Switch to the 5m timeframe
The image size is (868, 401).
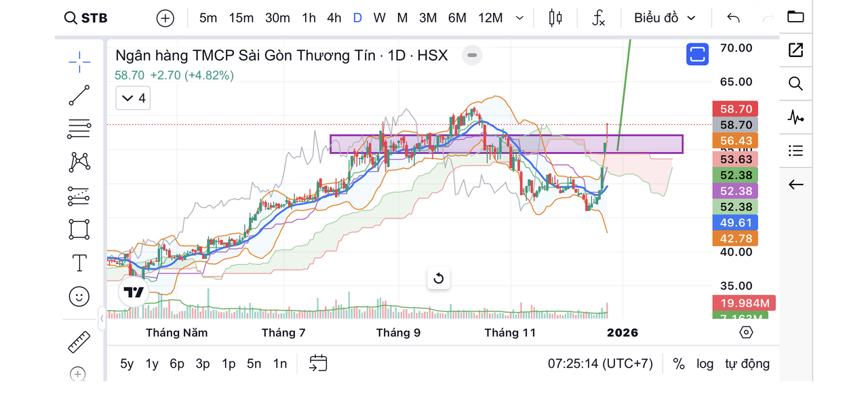coord(208,18)
